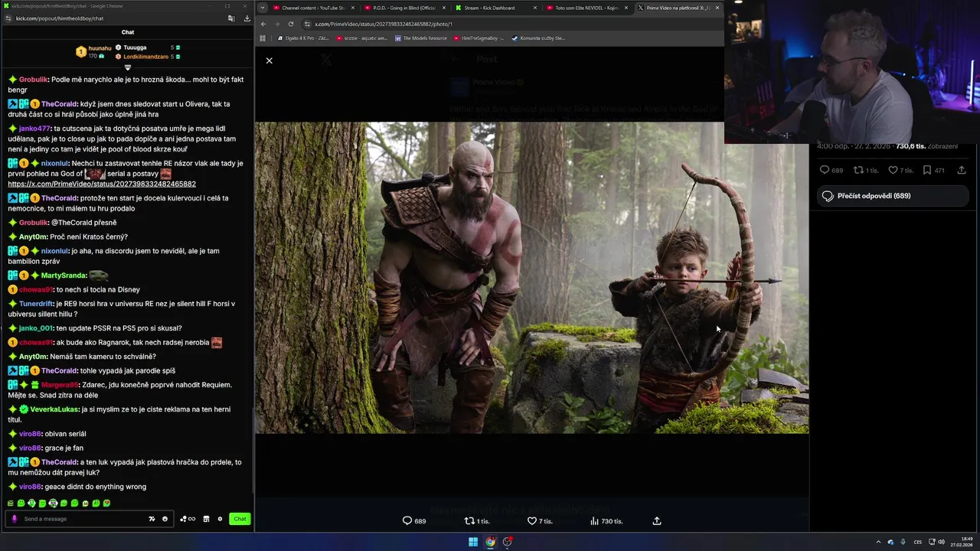
Task: Reply to the post below the photo
Action: pyautogui.click(x=413, y=521)
